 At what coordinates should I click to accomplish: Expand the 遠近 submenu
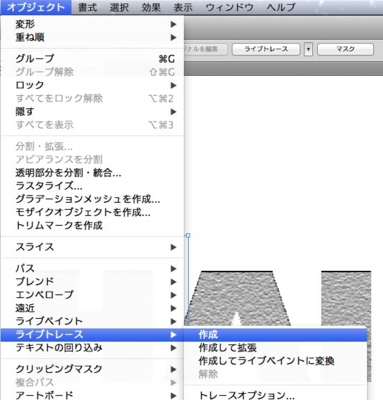93,308
